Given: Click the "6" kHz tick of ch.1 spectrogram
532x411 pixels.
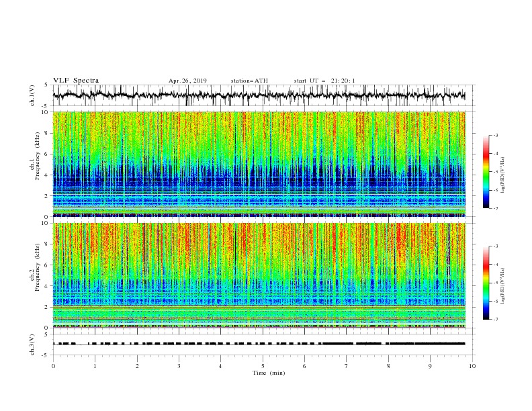Looking at the screenshot, I should pyautogui.click(x=47, y=154).
